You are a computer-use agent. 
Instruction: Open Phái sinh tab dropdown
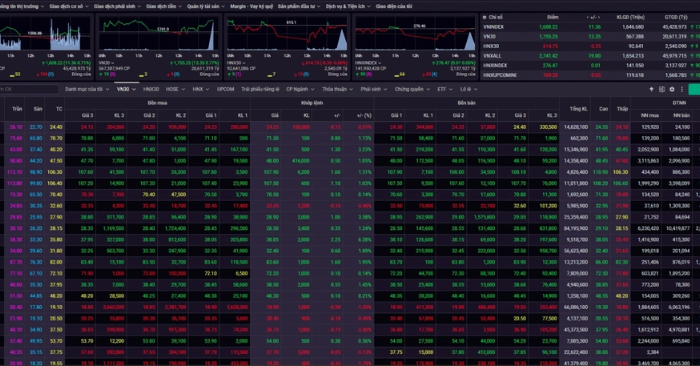coord(374,89)
